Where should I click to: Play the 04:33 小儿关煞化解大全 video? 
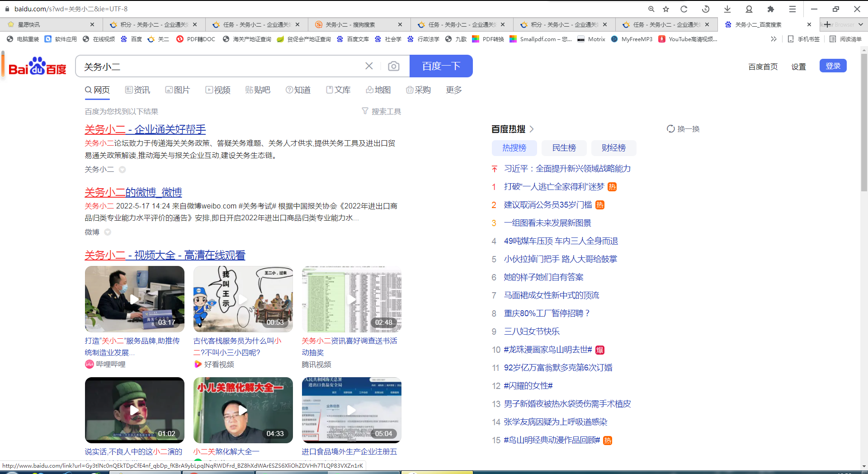pyautogui.click(x=243, y=410)
